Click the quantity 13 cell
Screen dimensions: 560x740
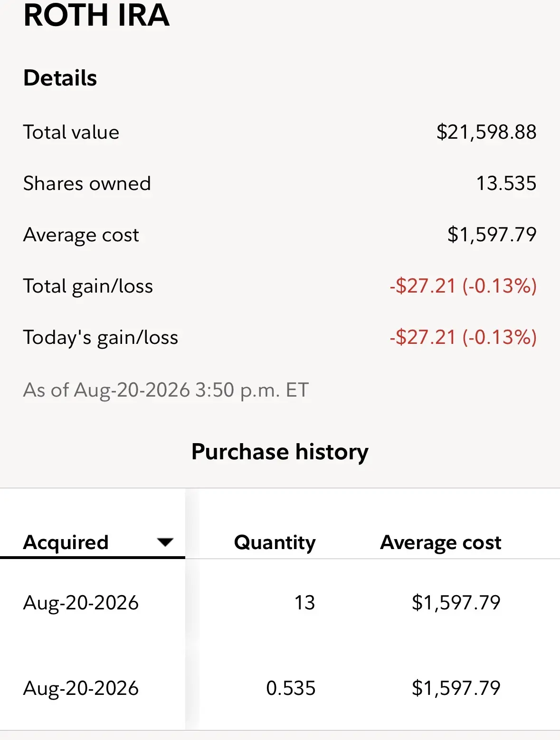[304, 602]
